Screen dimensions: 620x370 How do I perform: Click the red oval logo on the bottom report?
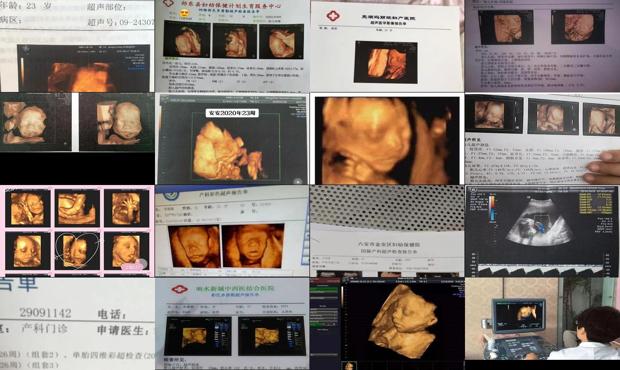coord(180,289)
